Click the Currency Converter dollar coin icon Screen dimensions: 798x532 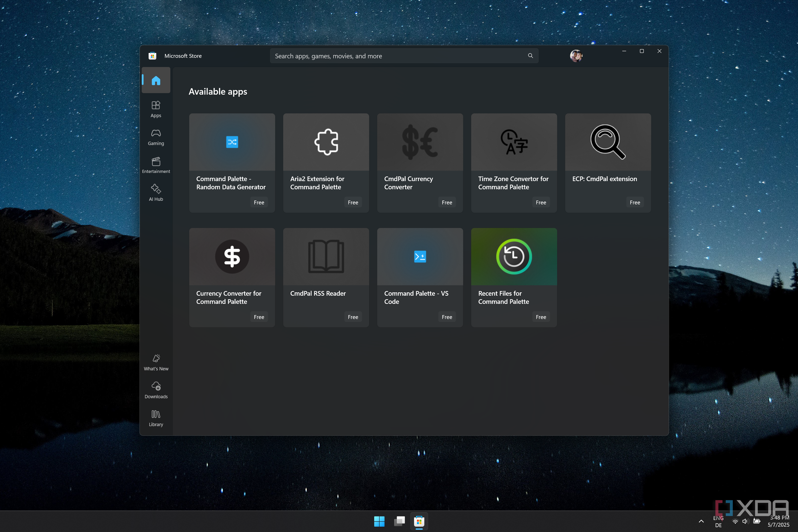pos(232,257)
